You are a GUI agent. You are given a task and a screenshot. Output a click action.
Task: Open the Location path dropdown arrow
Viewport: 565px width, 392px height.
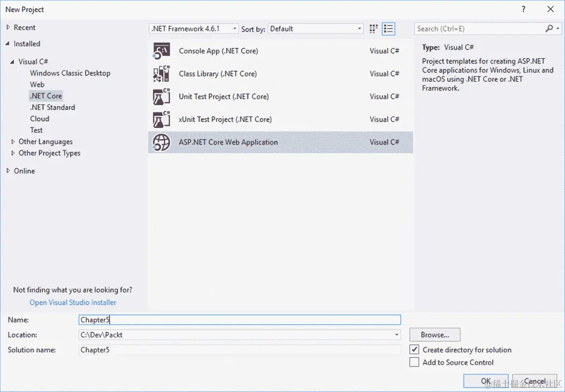(396, 335)
